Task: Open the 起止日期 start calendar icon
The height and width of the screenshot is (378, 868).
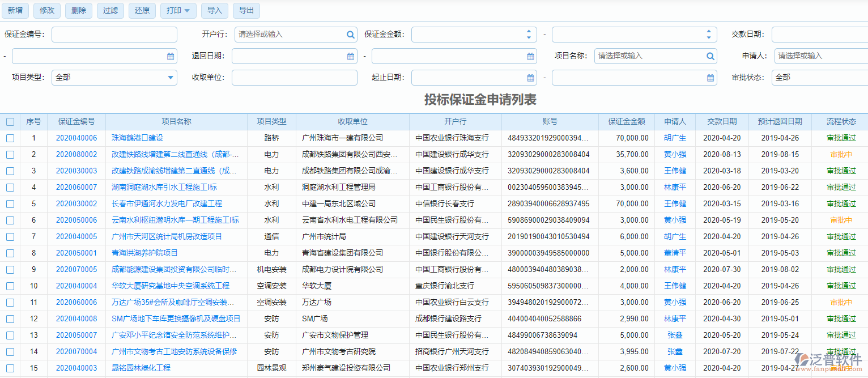Action: tap(529, 78)
